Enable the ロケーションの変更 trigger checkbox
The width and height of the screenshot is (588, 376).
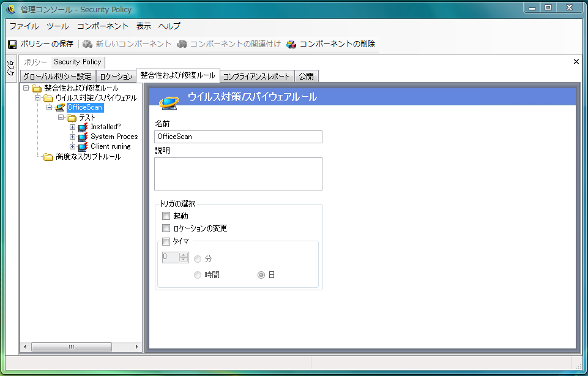coord(166,228)
